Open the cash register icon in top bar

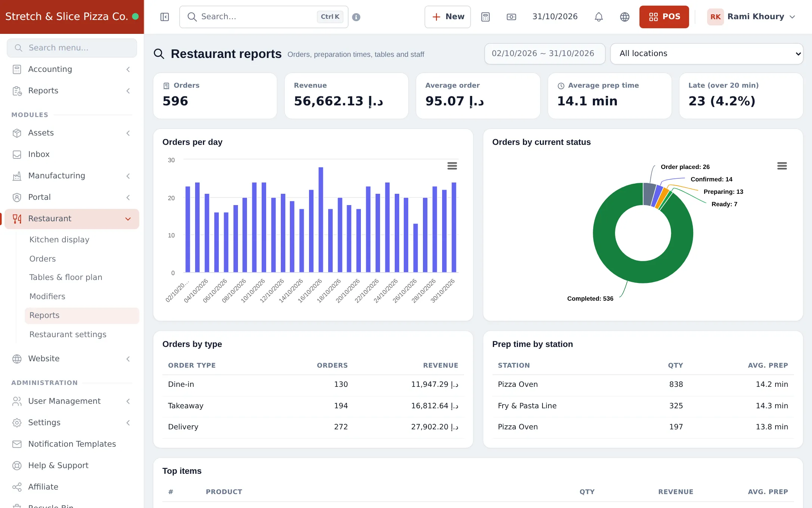pos(511,17)
